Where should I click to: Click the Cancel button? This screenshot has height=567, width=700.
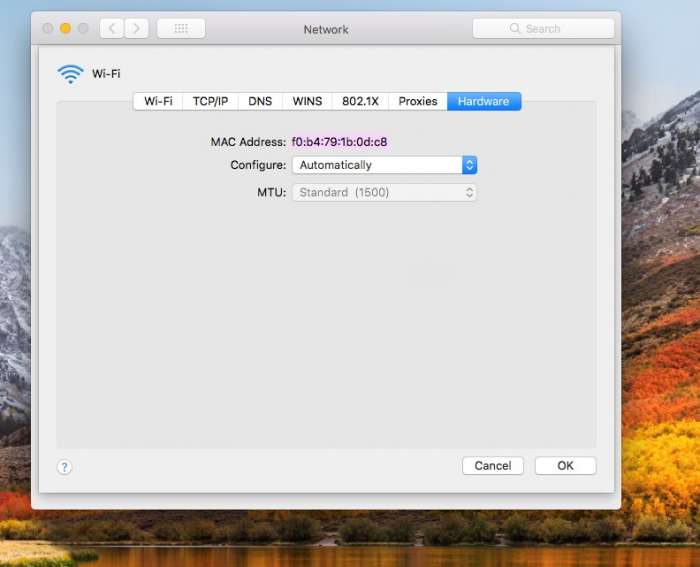pyautogui.click(x=493, y=466)
